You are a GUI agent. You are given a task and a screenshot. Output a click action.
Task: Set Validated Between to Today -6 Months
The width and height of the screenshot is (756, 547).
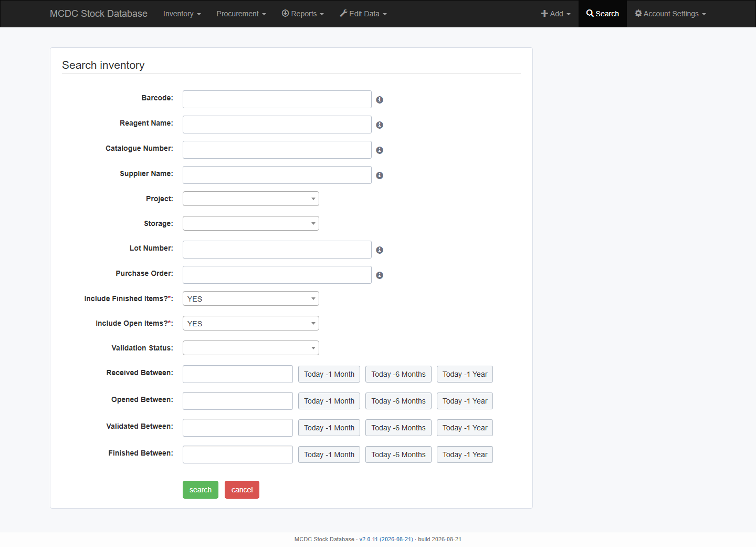click(398, 428)
